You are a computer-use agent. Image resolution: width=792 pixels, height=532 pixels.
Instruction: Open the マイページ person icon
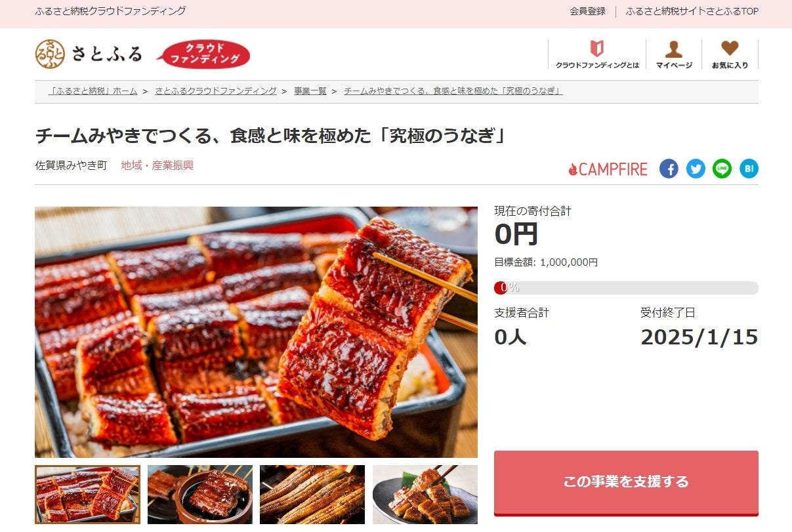click(674, 54)
